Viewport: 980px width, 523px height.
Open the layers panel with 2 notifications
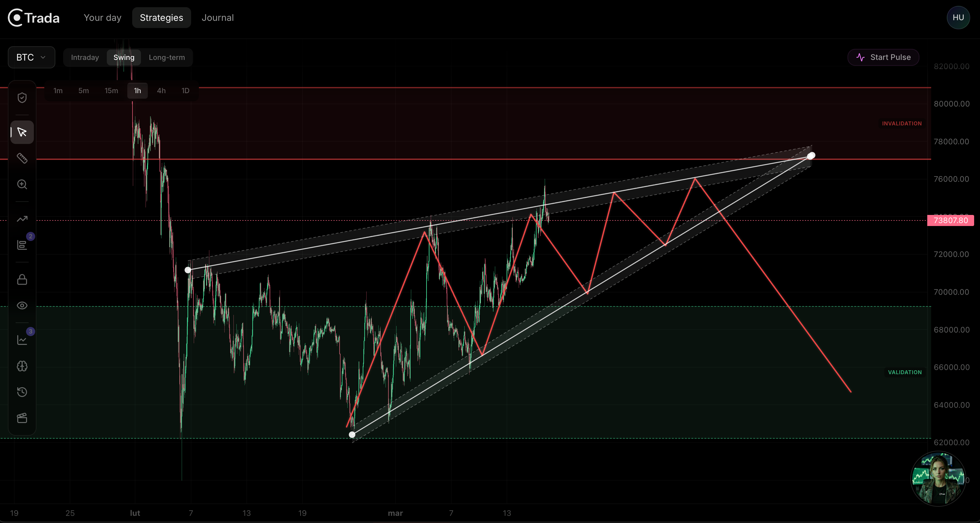(x=22, y=245)
